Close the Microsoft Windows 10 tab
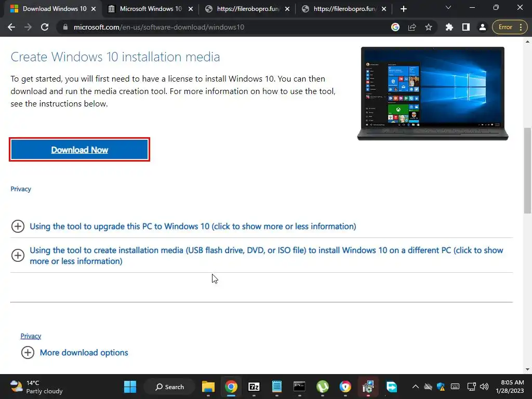 190,9
